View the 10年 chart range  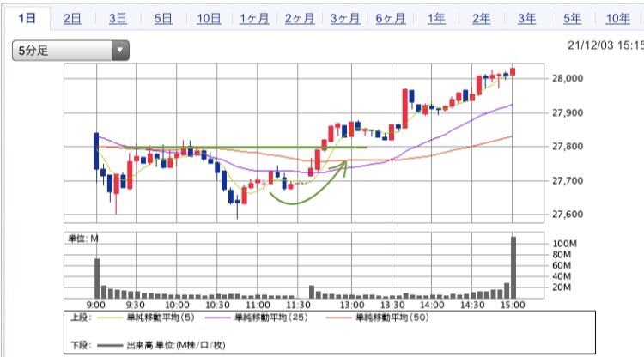point(617,19)
